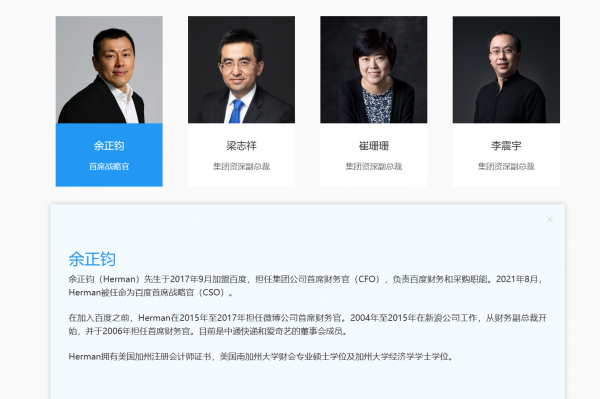Viewport: 600px width, 399px height.
Task: Select the portrait photo of 崔珊珊
Action: [374, 70]
